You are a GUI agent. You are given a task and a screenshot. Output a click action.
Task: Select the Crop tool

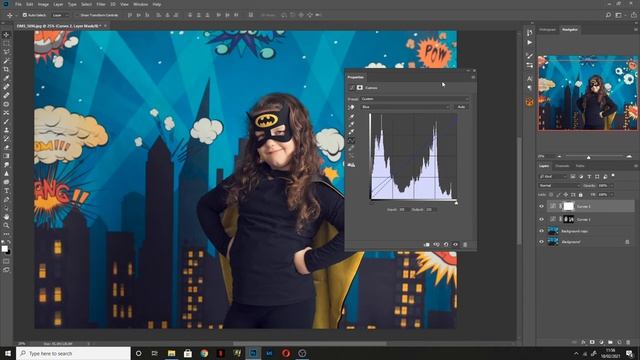tap(6, 69)
